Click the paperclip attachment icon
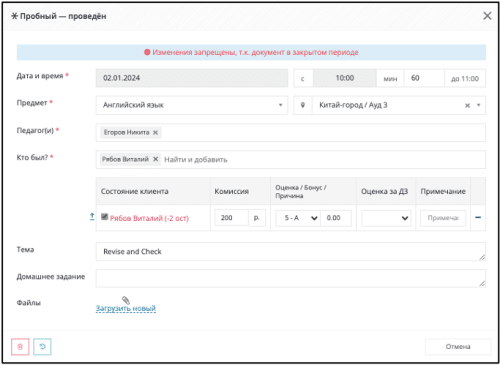This screenshot has height=365, width=500. pos(126,300)
